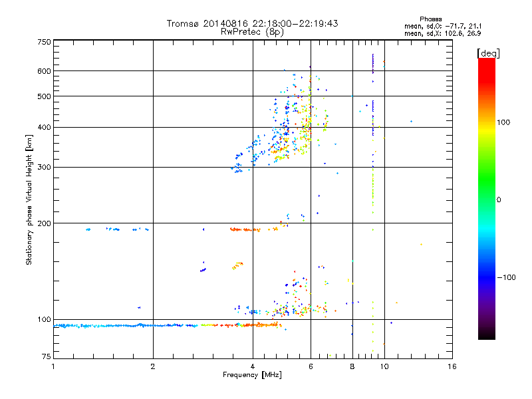Screen dimensions: 532x399
Task: Click the "16" tick on the frequency axis
Action: [451, 366]
